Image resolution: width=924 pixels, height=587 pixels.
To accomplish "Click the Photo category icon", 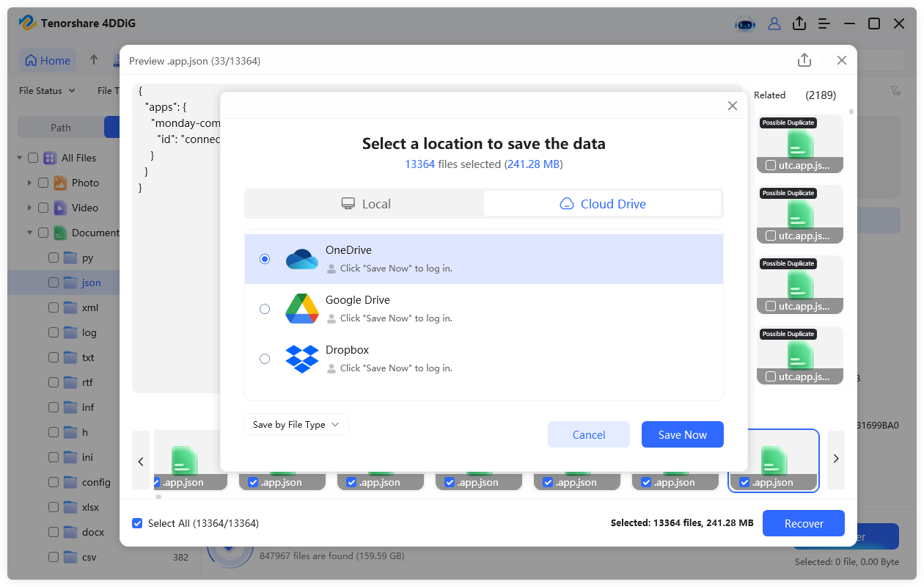I will tap(60, 183).
